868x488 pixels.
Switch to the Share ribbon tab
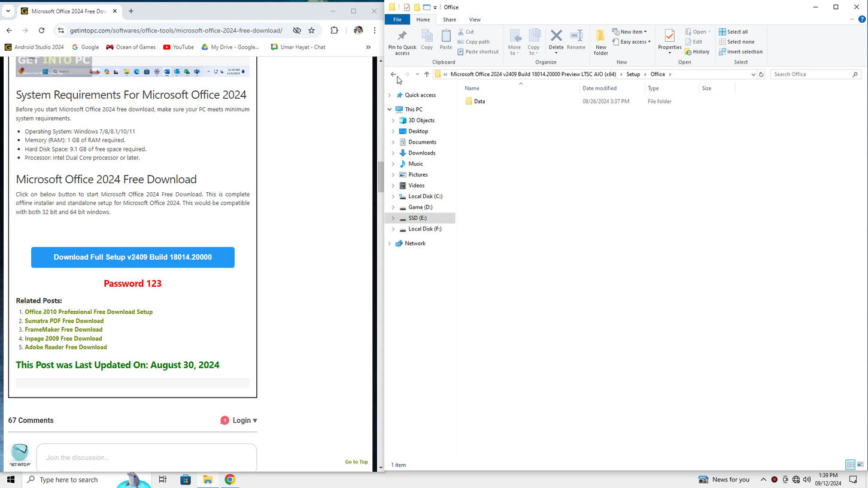tap(450, 20)
